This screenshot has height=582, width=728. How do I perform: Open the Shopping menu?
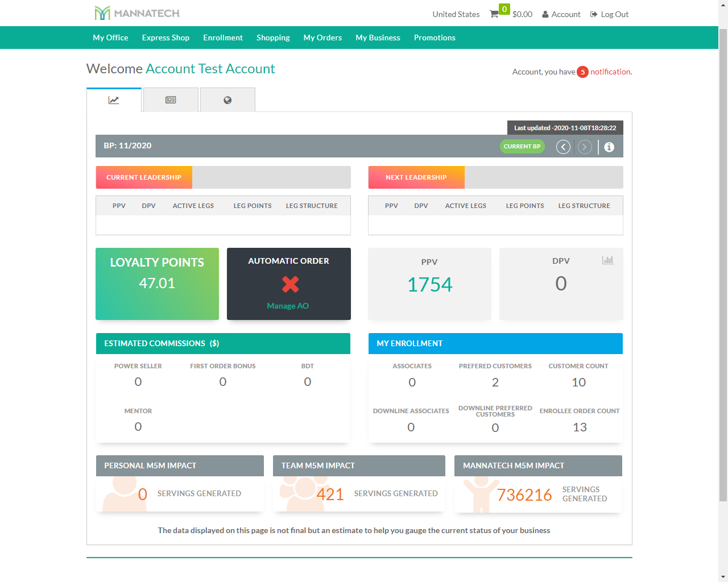273,38
